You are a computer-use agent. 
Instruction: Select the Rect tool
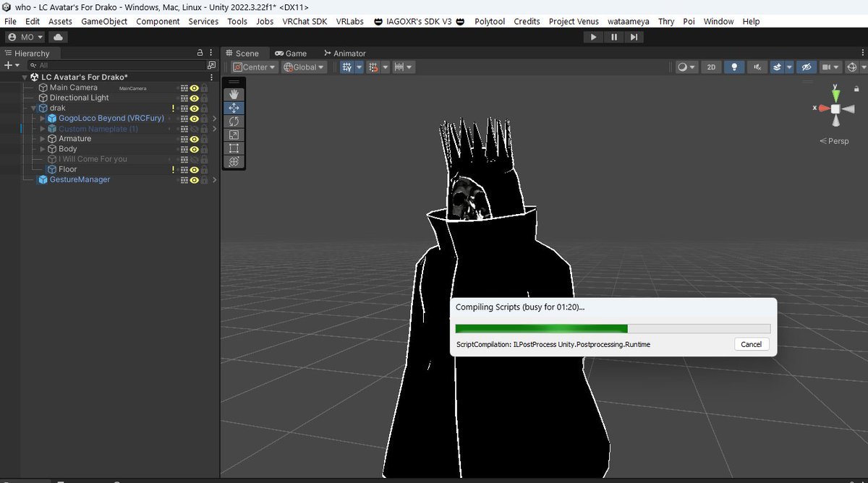pyautogui.click(x=234, y=148)
